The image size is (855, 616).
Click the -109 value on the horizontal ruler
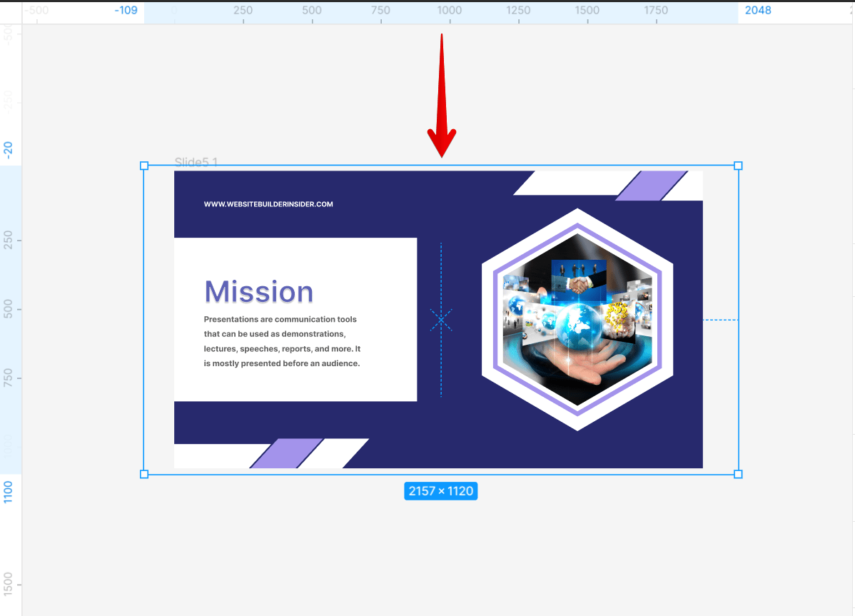[127, 10]
